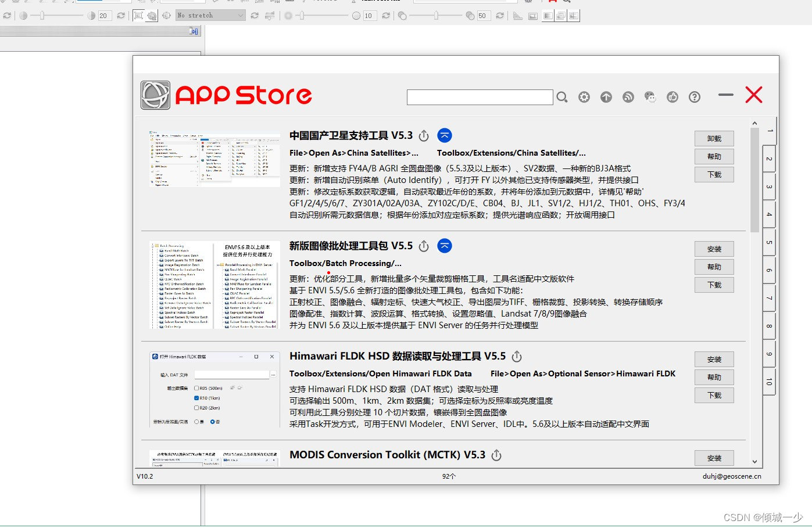
Task: Click icon between stretch refresh and value-10 slider
Action: tap(269, 16)
